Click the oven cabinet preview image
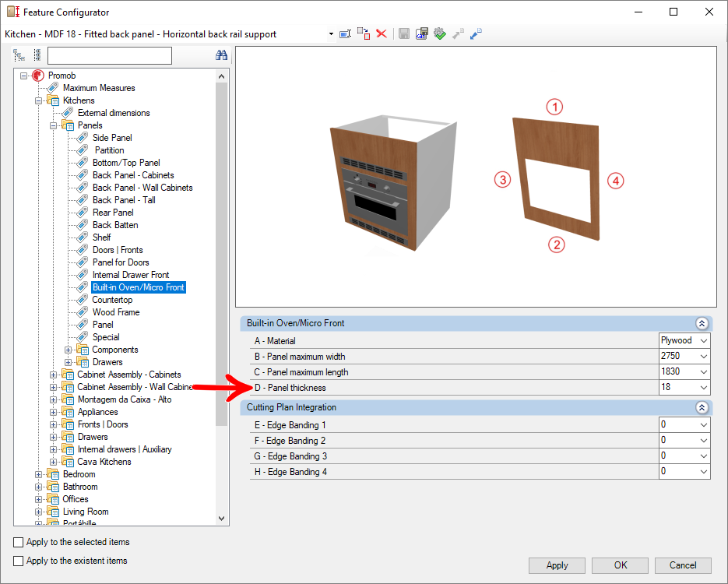728x584 pixels. [x=392, y=183]
